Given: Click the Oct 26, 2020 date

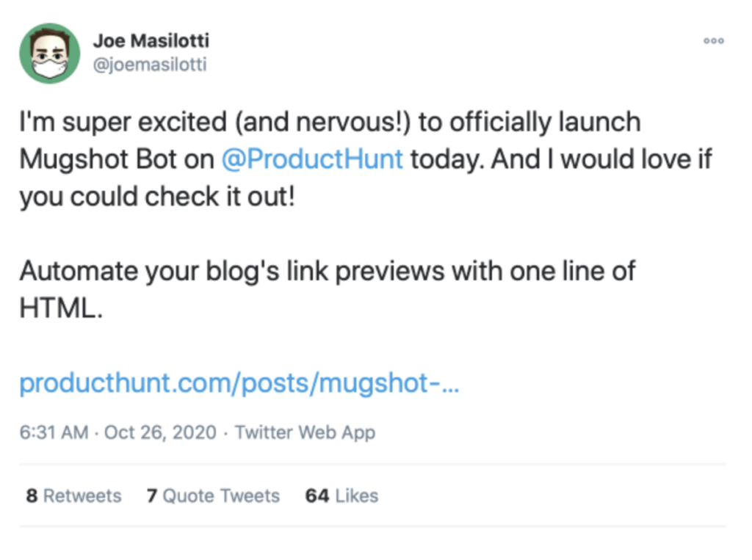Looking at the screenshot, I should (160, 432).
